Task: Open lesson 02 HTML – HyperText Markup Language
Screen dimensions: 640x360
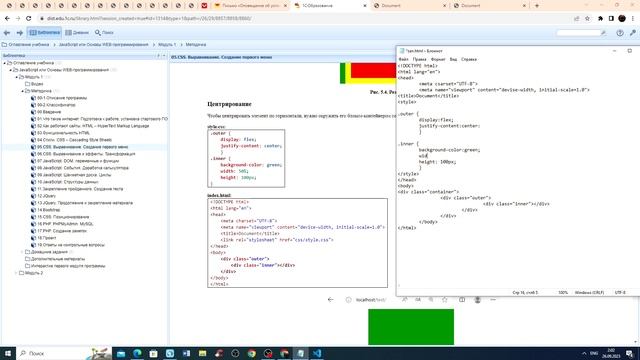Action: [x=93, y=126]
